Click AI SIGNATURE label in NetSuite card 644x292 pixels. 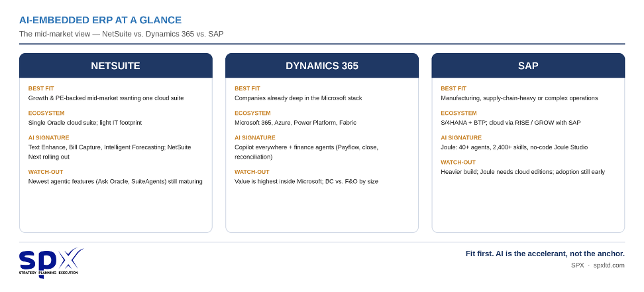(48, 138)
